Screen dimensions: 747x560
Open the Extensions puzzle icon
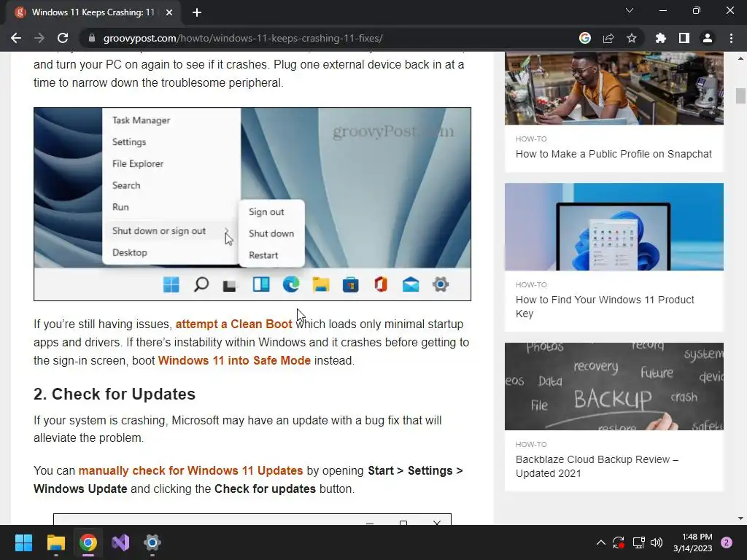660,38
